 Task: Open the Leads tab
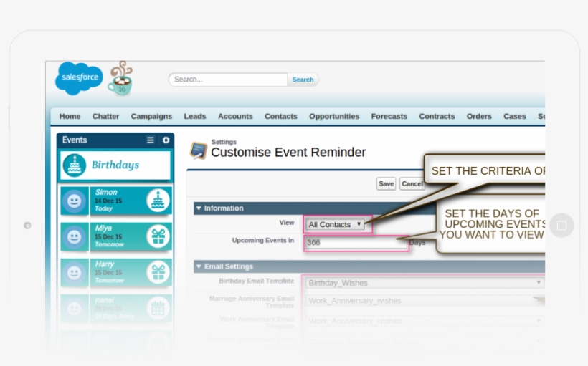pyautogui.click(x=195, y=117)
